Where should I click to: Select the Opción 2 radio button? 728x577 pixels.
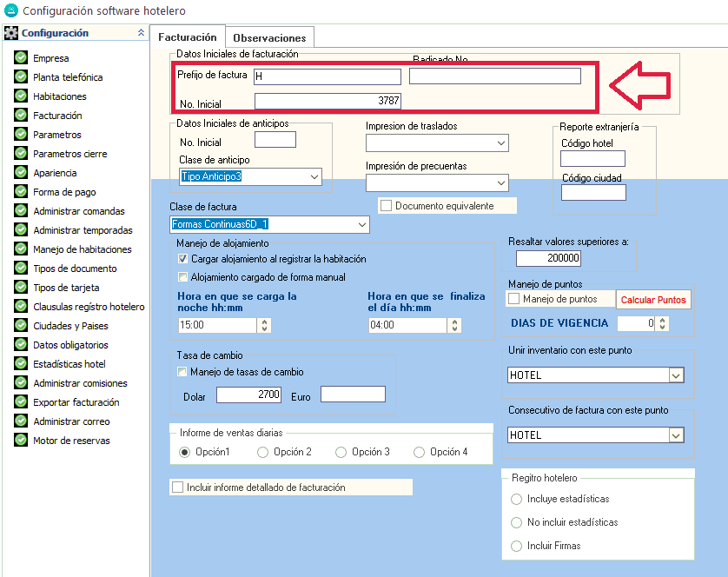click(x=263, y=452)
